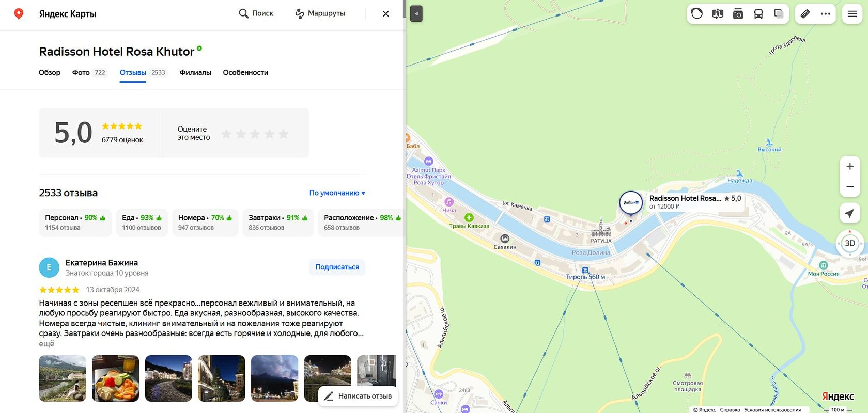The width and height of the screenshot is (868, 413).
Task: Open the Поиск search button
Action: click(256, 13)
